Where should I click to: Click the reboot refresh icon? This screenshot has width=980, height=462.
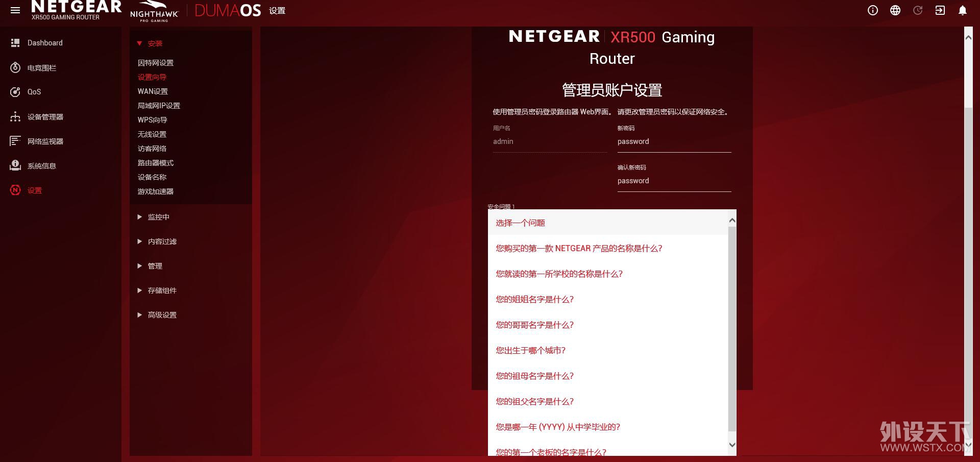click(x=918, y=10)
